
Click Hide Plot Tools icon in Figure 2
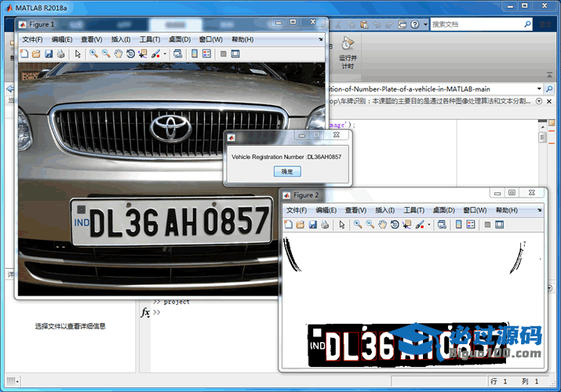(x=487, y=224)
